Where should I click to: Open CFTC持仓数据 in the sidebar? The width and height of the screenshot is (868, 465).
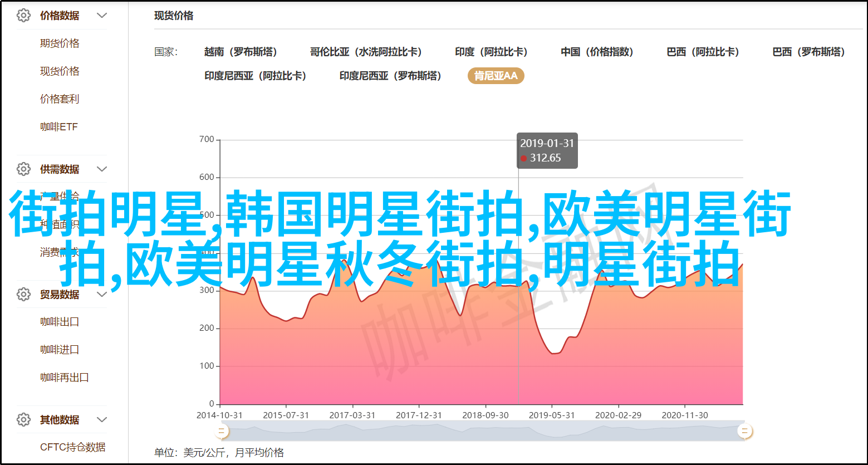[72, 447]
